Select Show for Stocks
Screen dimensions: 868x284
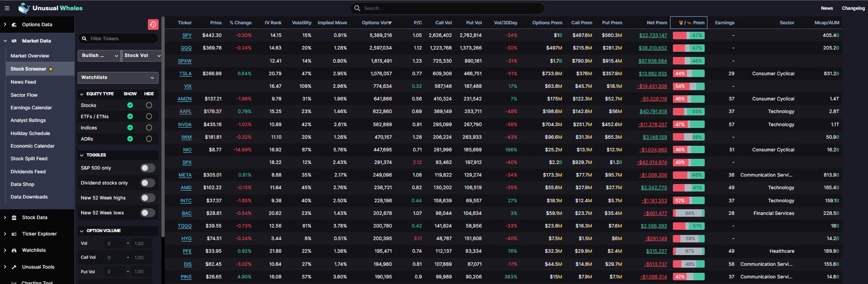[x=130, y=105]
